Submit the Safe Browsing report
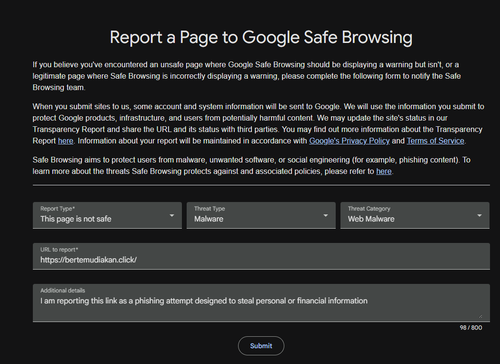Viewport: 500px width, 364px height. [x=261, y=346]
